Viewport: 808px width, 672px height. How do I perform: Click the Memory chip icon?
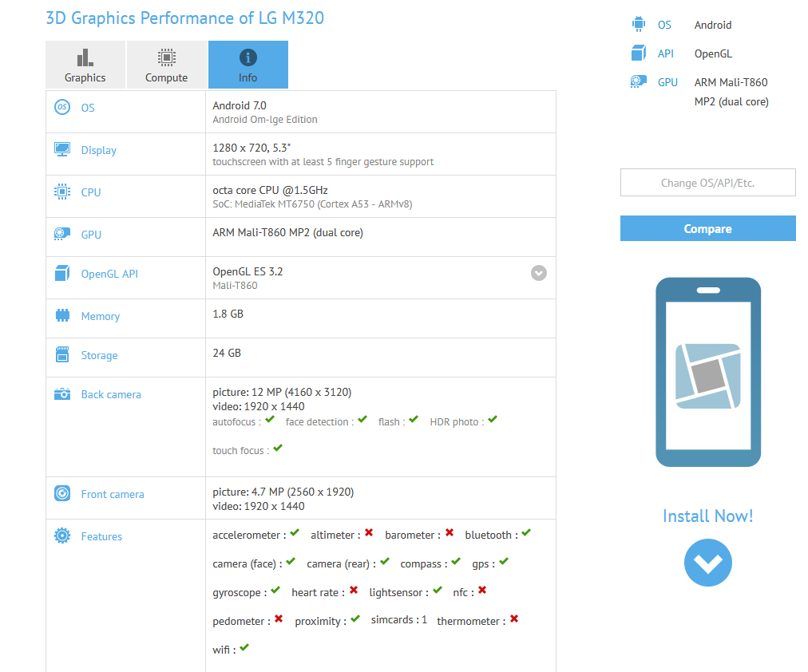pyautogui.click(x=62, y=316)
